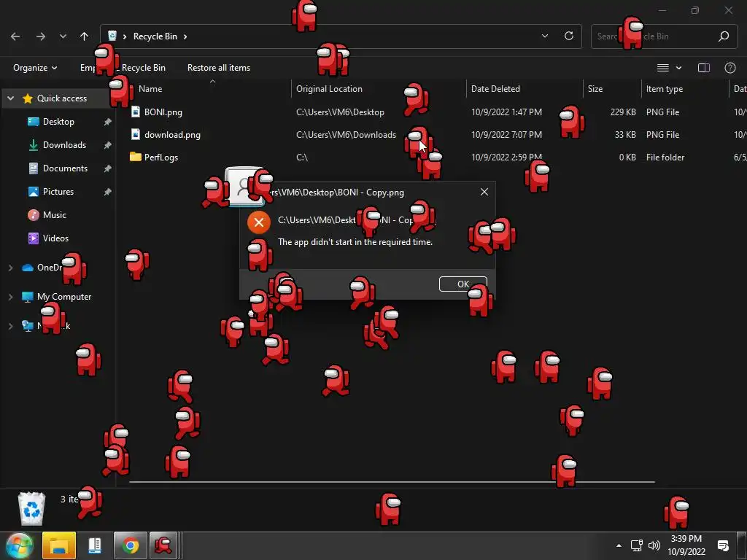The height and width of the screenshot is (560, 747).
Task: Click OK in the error dialog
Action: pyautogui.click(x=462, y=284)
